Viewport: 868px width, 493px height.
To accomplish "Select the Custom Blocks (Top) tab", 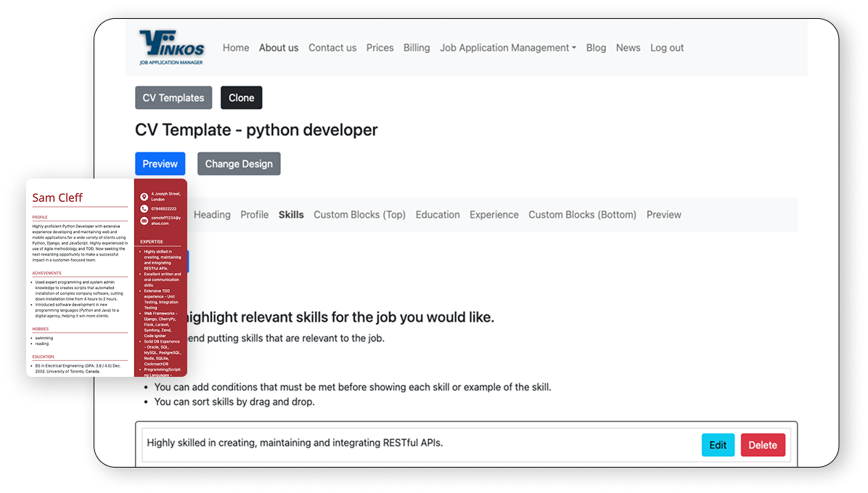I will [359, 215].
